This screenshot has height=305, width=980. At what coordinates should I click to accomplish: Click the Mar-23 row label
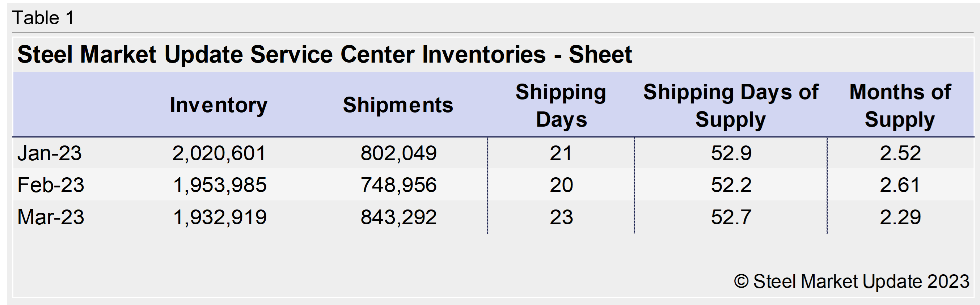(x=51, y=217)
